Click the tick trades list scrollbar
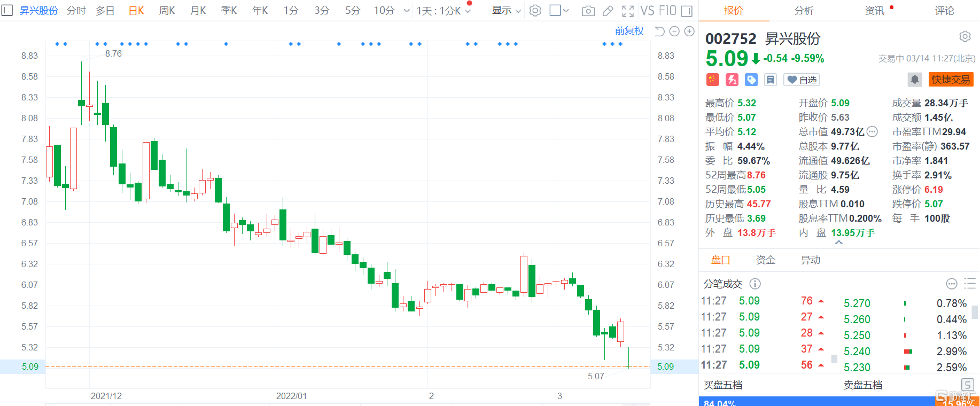Image resolution: width=980 pixels, height=406 pixels. point(834,358)
